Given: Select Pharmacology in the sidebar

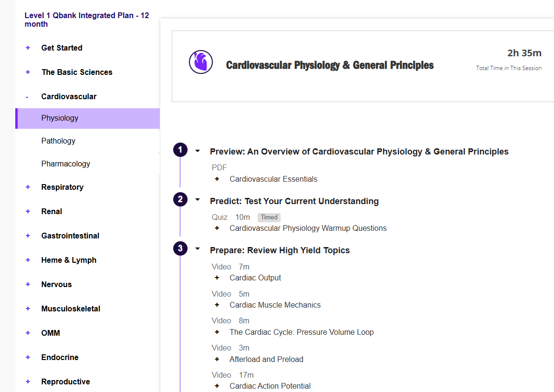Looking at the screenshot, I should tap(65, 164).
